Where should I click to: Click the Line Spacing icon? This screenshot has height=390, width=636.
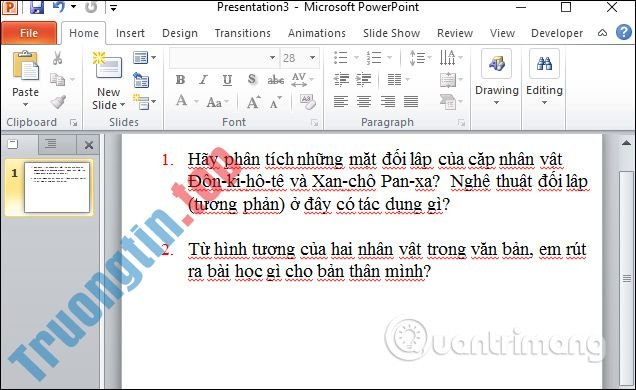417,58
